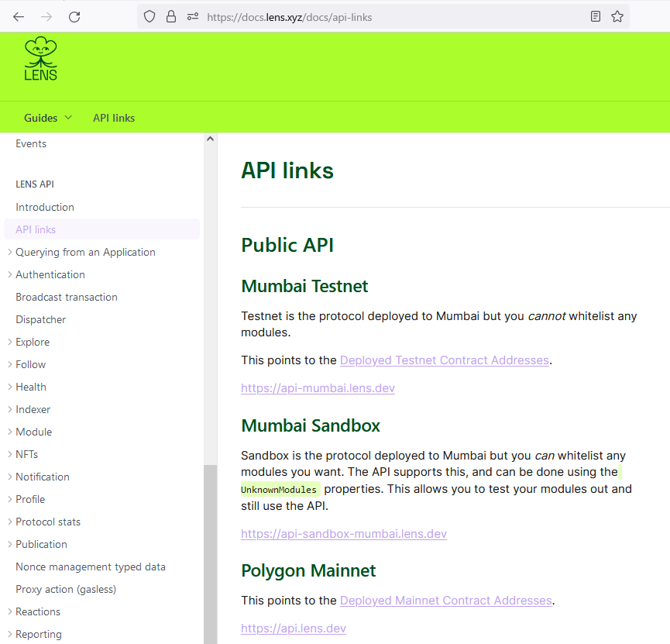Expand Querying from an Application section

coord(85,252)
